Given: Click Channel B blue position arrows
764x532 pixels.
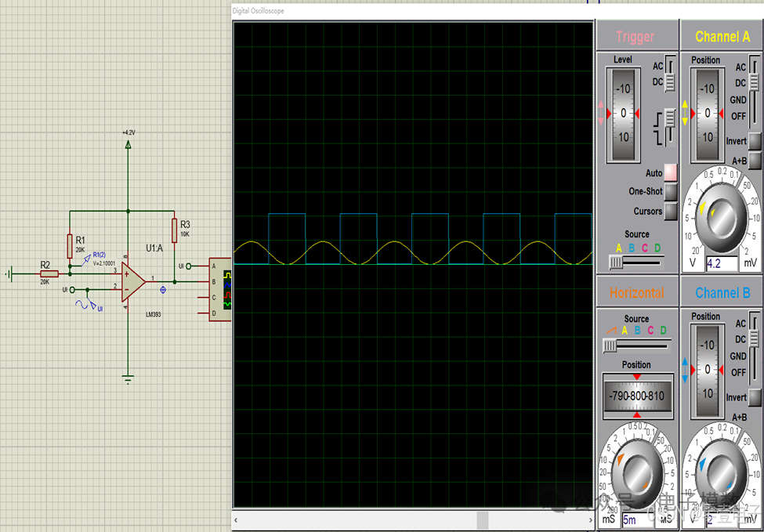Looking at the screenshot, I should point(685,370).
